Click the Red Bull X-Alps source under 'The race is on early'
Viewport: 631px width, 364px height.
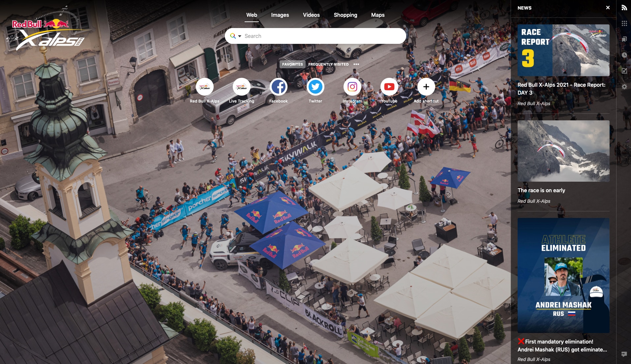pyautogui.click(x=534, y=201)
